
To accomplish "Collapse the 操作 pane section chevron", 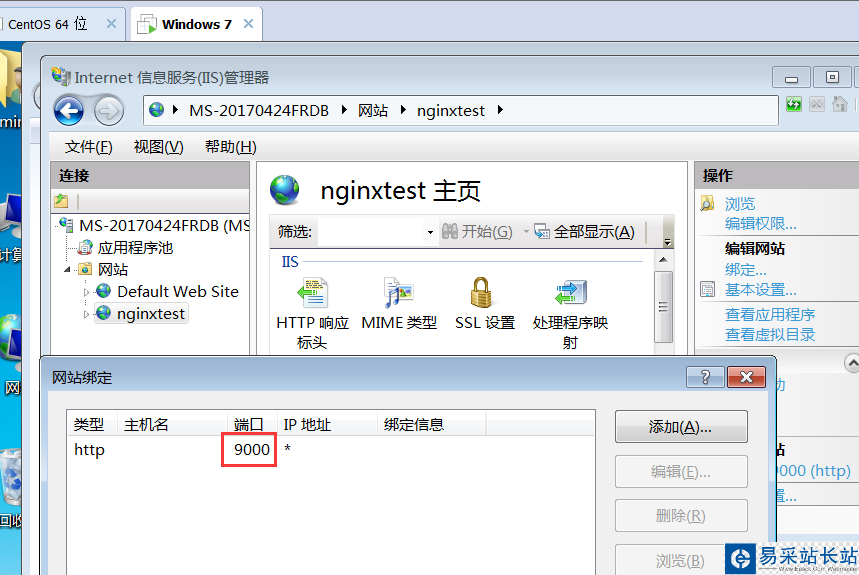I will (852, 363).
